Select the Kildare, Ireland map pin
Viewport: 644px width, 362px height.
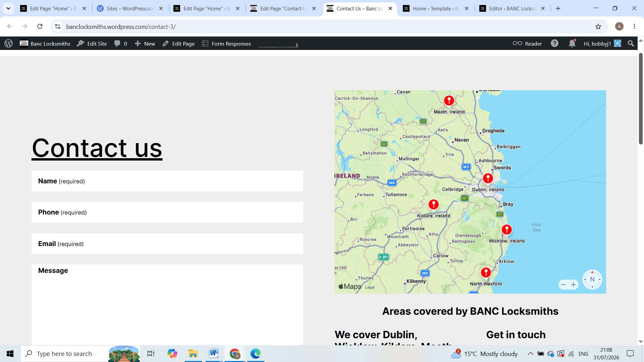pyautogui.click(x=433, y=204)
